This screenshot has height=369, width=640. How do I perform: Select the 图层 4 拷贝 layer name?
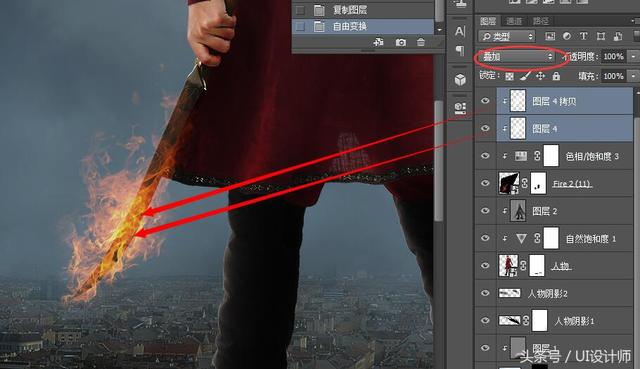tap(554, 101)
